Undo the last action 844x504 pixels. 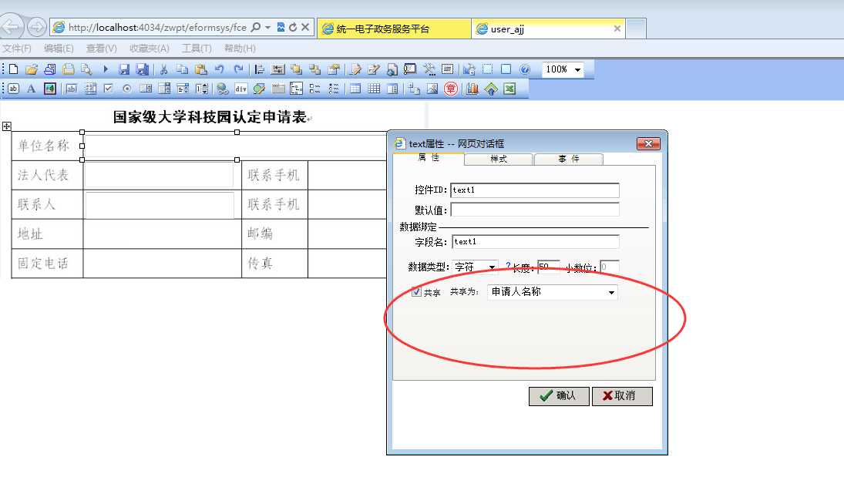[x=219, y=69]
